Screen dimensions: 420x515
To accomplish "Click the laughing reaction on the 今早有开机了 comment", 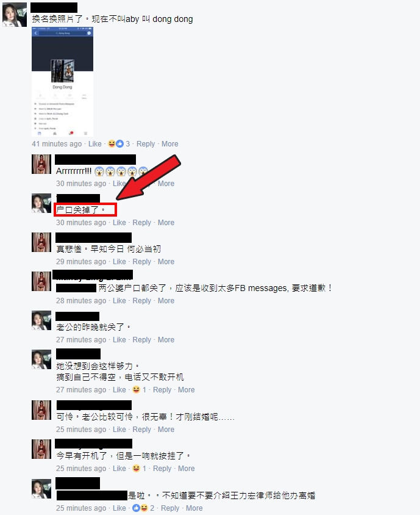I will (x=136, y=469).
